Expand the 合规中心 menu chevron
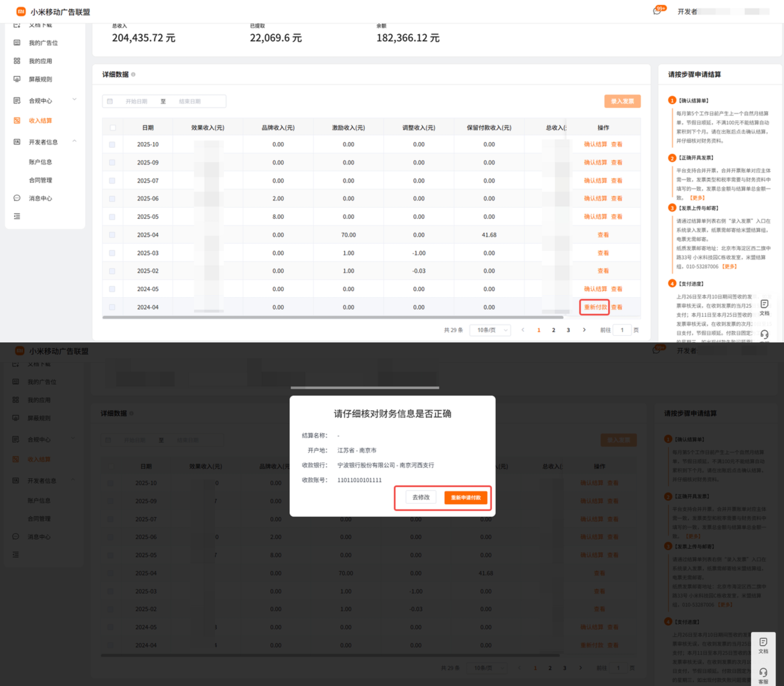The width and height of the screenshot is (784, 686). (74, 100)
